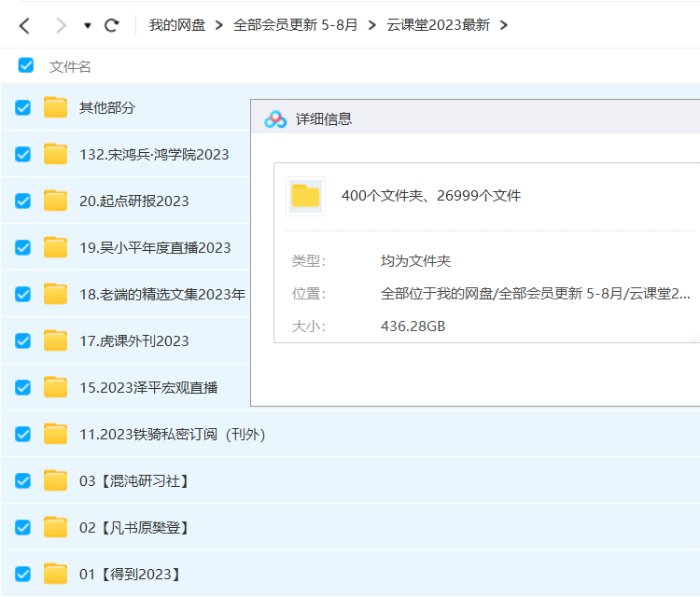Click the refresh icon
700x597 pixels.
click(112, 25)
